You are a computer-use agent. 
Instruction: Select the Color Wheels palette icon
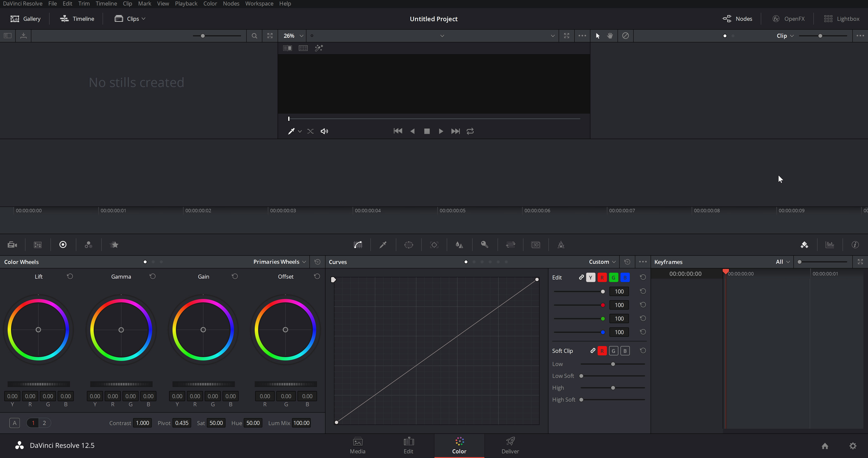click(63, 245)
